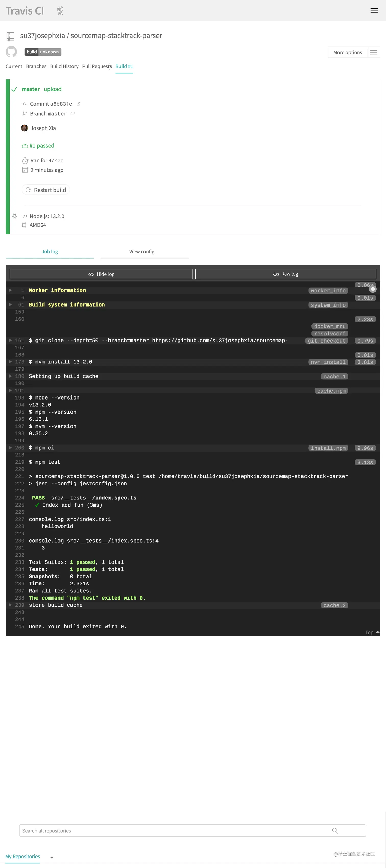Click the CPU chip icon beside AMD64

pyautogui.click(x=24, y=225)
